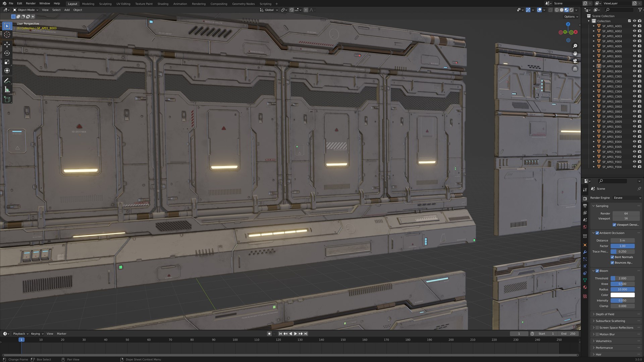Viewport: 644px width, 362px height.
Task: Switch to the Shading workspace tab
Action: (163, 4)
